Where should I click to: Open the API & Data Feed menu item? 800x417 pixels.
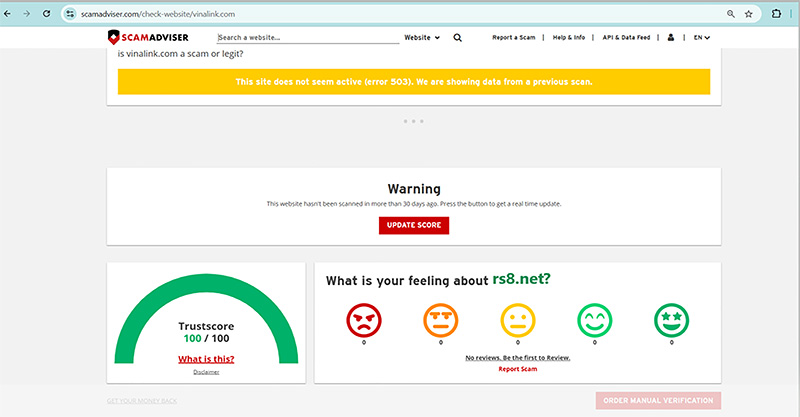pos(626,37)
